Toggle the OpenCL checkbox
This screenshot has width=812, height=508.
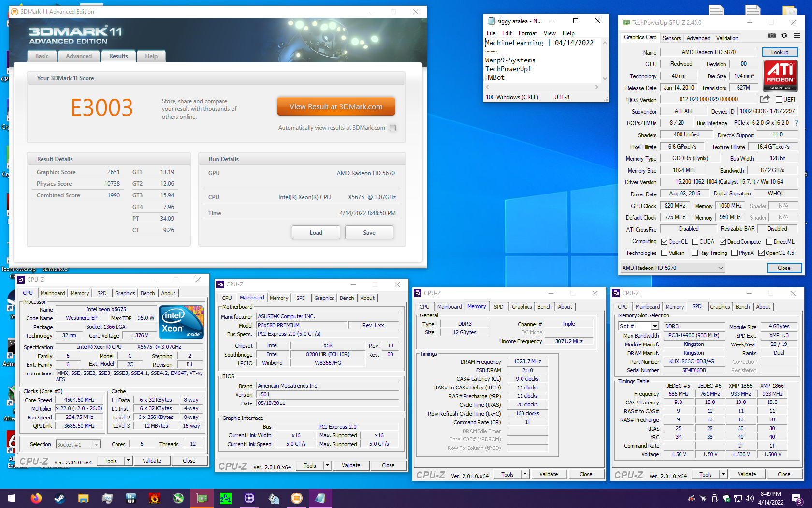664,242
